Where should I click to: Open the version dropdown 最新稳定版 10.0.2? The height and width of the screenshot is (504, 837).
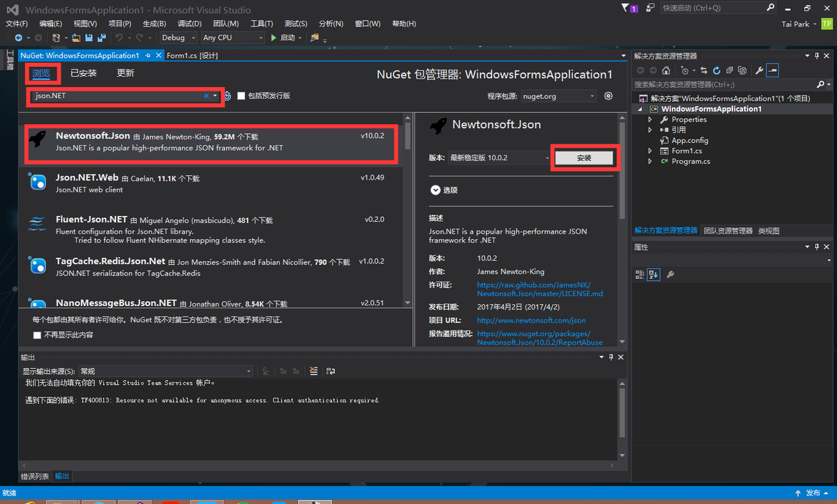499,158
